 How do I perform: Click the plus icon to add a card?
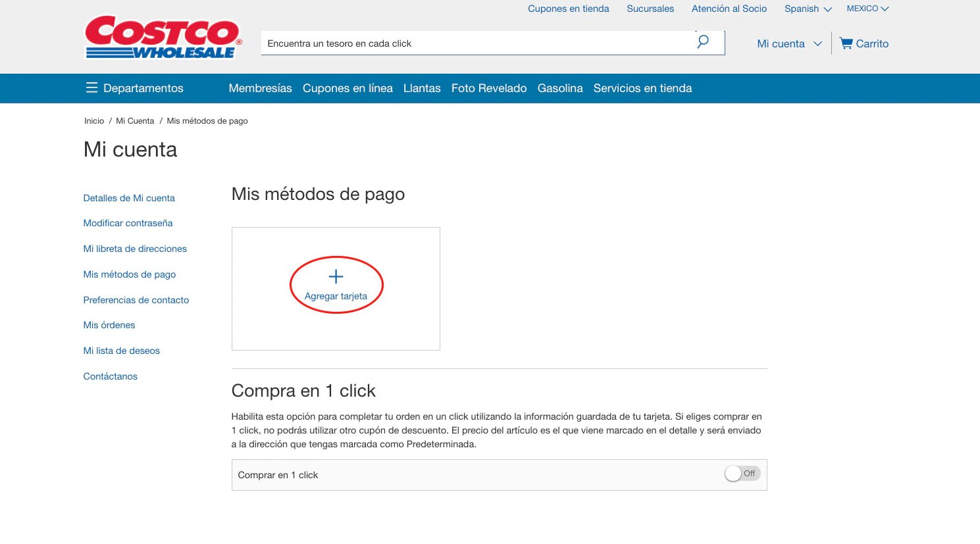click(x=336, y=276)
